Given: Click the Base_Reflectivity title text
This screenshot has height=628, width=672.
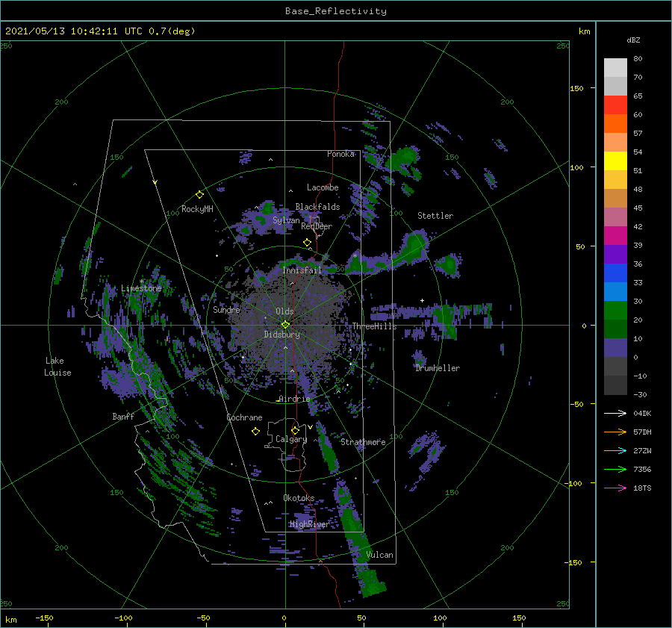Looking at the screenshot, I should (336, 11).
